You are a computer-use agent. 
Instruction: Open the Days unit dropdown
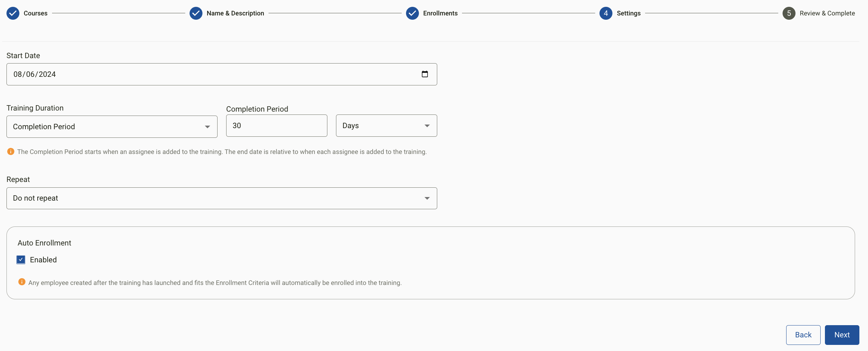(x=387, y=126)
